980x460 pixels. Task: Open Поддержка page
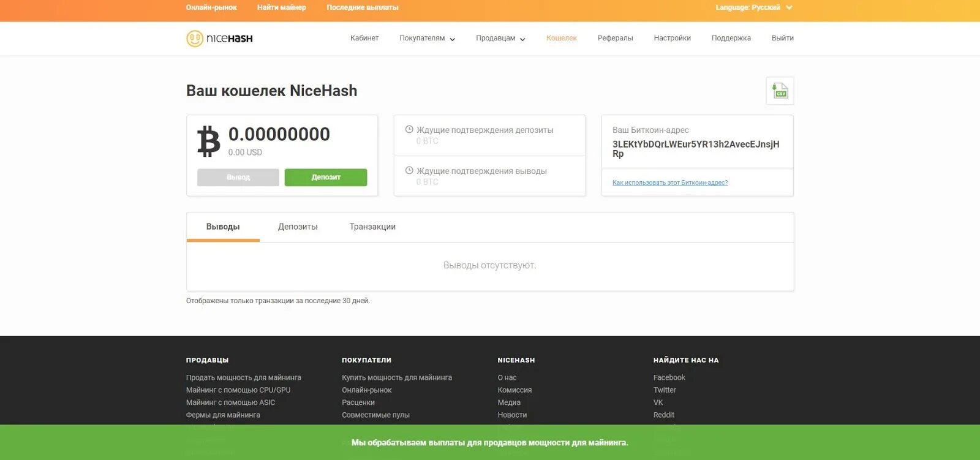pyautogui.click(x=731, y=38)
